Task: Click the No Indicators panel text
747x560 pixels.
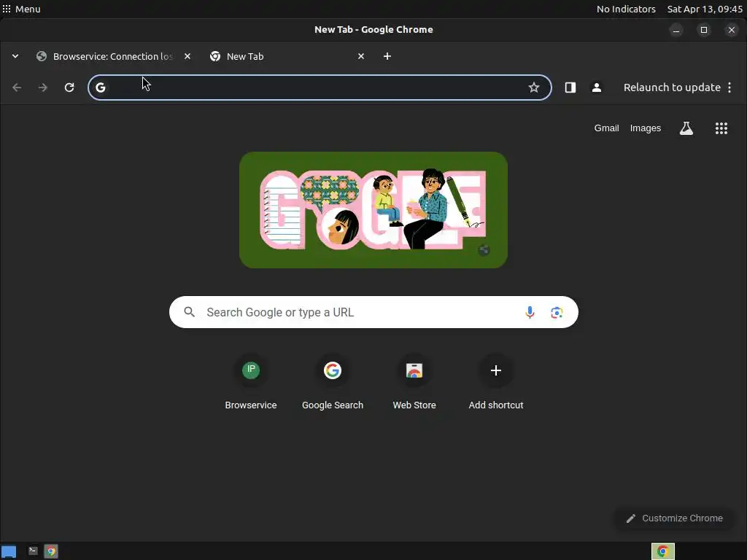Action: click(626, 9)
